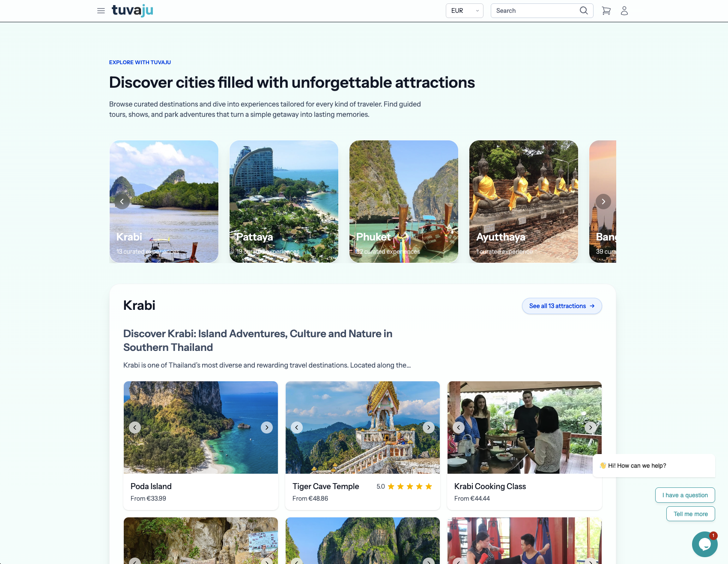Open the Krabi Cooking Class photo

[525, 427]
